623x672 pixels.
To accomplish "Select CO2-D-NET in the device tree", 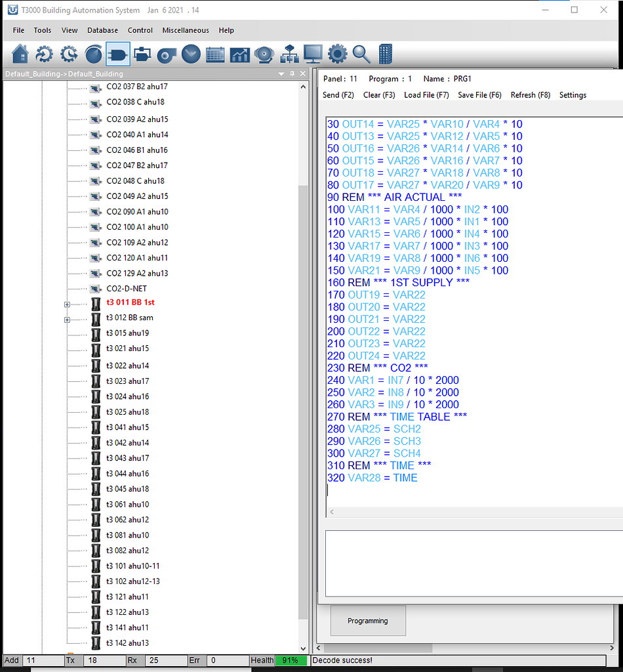I will [125, 289].
